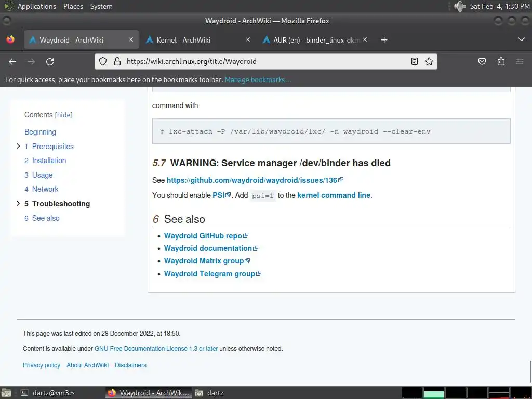The width and height of the screenshot is (532, 399).
Task: Open the About ArchWiki link
Action: [87, 365]
